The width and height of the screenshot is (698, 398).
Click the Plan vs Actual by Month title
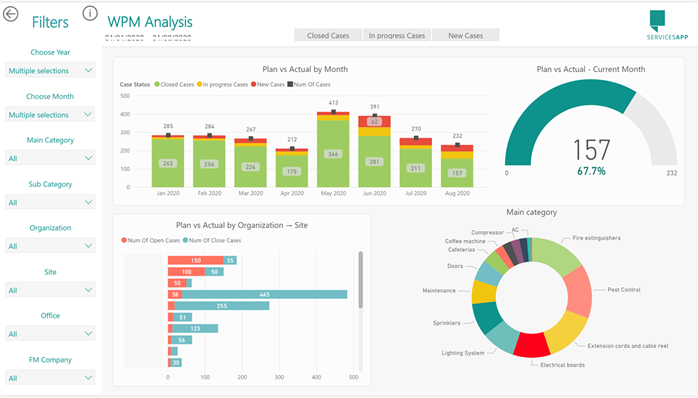(x=305, y=69)
